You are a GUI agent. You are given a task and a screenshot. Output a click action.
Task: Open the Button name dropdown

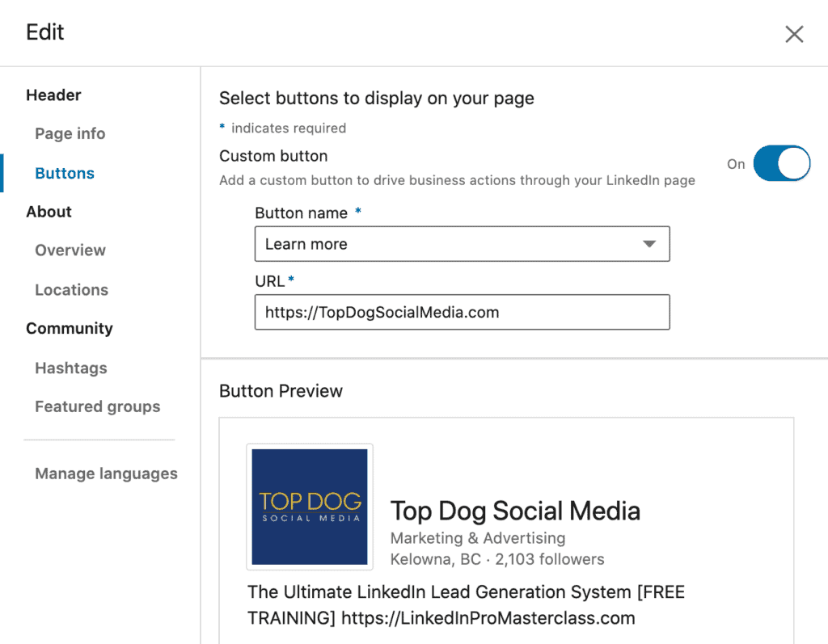click(462, 244)
